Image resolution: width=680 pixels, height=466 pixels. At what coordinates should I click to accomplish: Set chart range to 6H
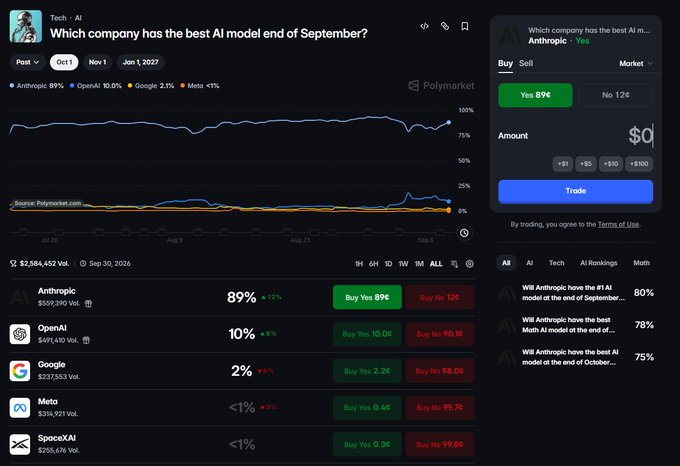373,264
